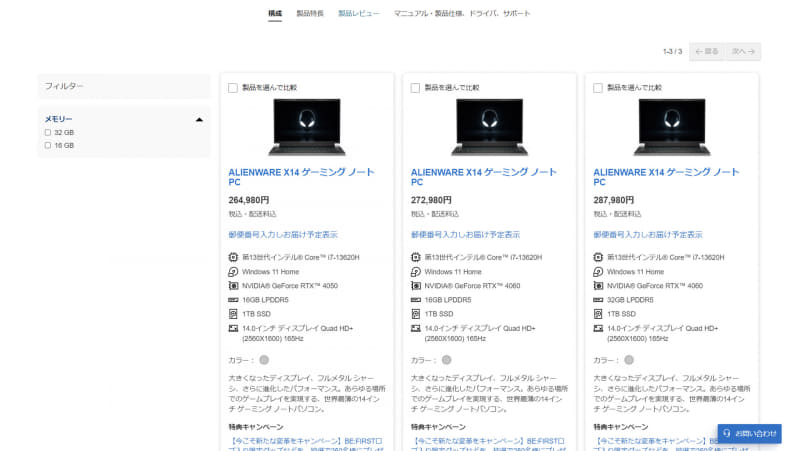Show delivery estimate link on the 272,980円 card
This screenshot has height=451, width=800.
click(x=465, y=235)
